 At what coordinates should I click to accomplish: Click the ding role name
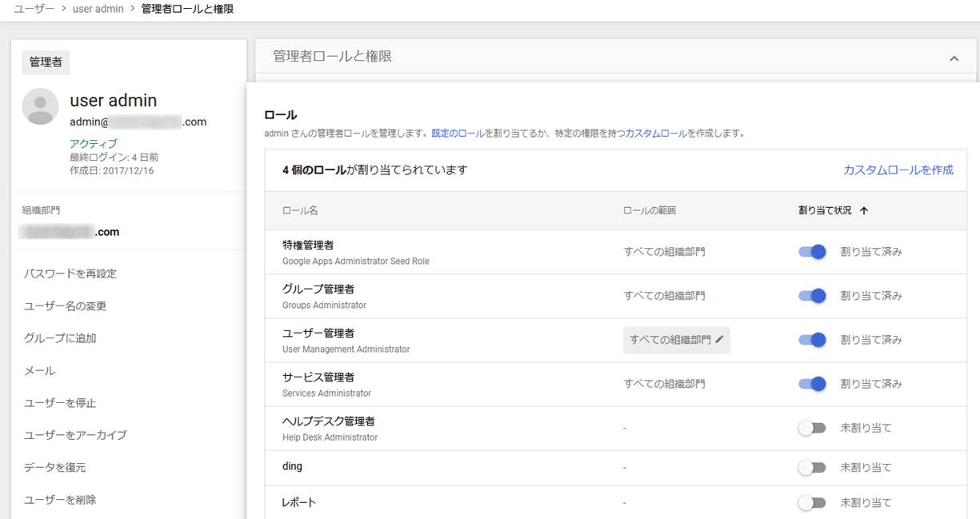[292, 466]
